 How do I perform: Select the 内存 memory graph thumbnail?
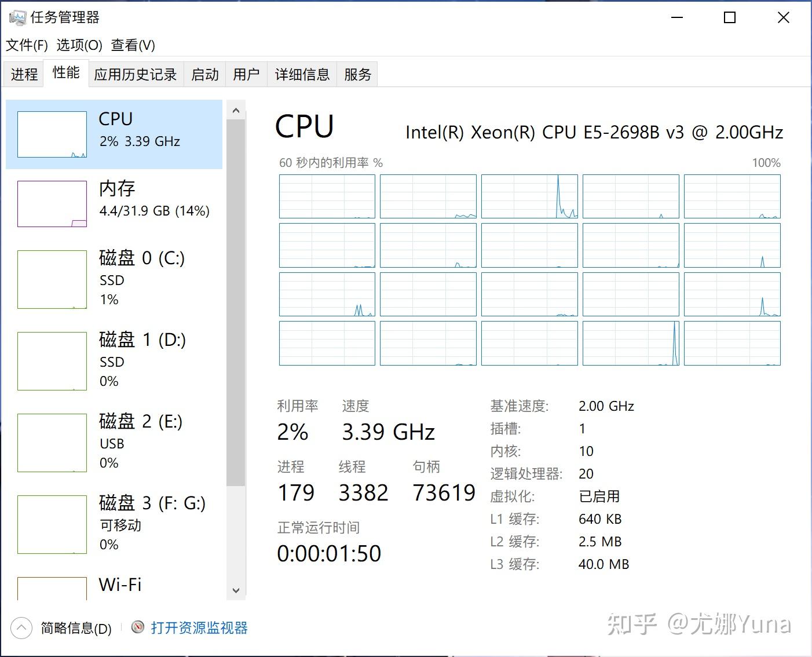52,204
